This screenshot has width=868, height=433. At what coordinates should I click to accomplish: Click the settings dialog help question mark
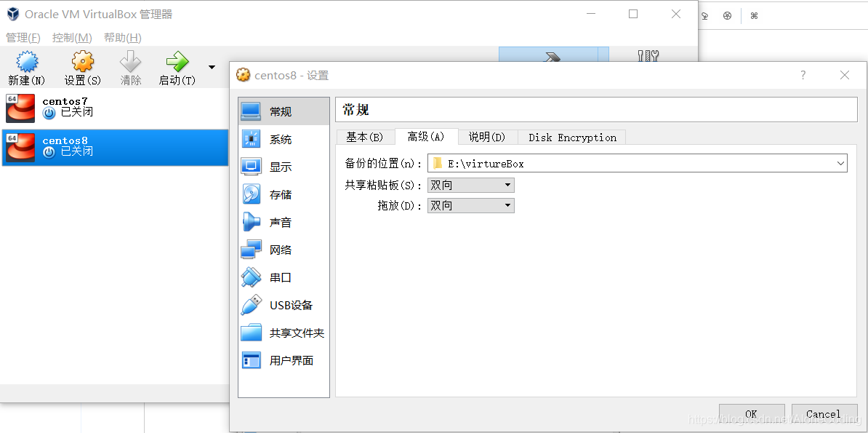point(803,76)
